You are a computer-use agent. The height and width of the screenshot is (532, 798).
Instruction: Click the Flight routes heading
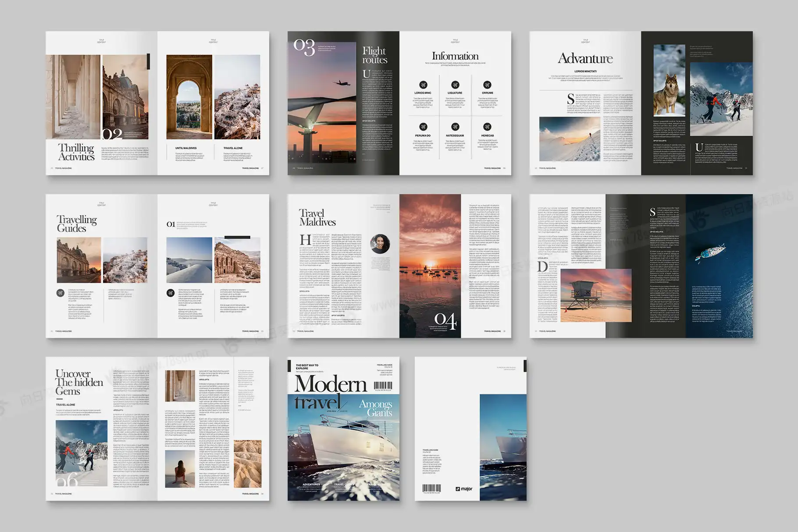tap(374, 55)
